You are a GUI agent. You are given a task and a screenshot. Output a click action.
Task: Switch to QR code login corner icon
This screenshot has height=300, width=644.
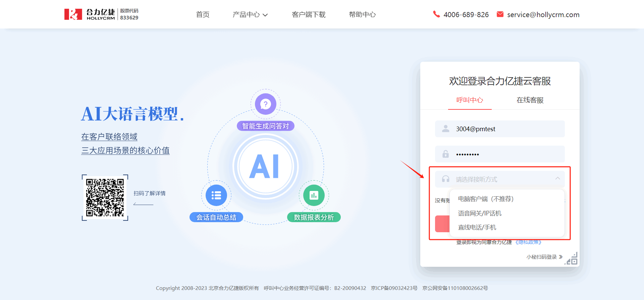point(572,259)
